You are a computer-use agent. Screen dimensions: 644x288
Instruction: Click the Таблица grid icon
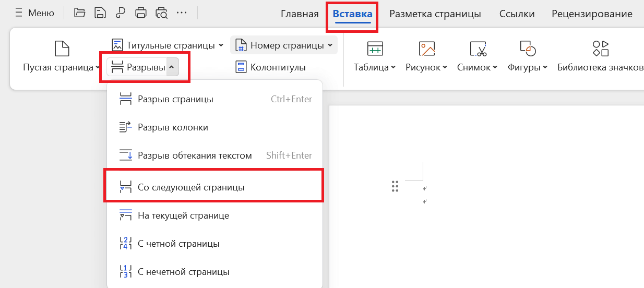coord(375,49)
